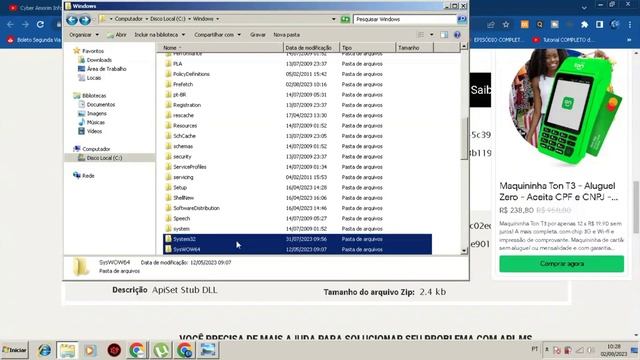Click the Comprar agora ad button

click(561, 264)
